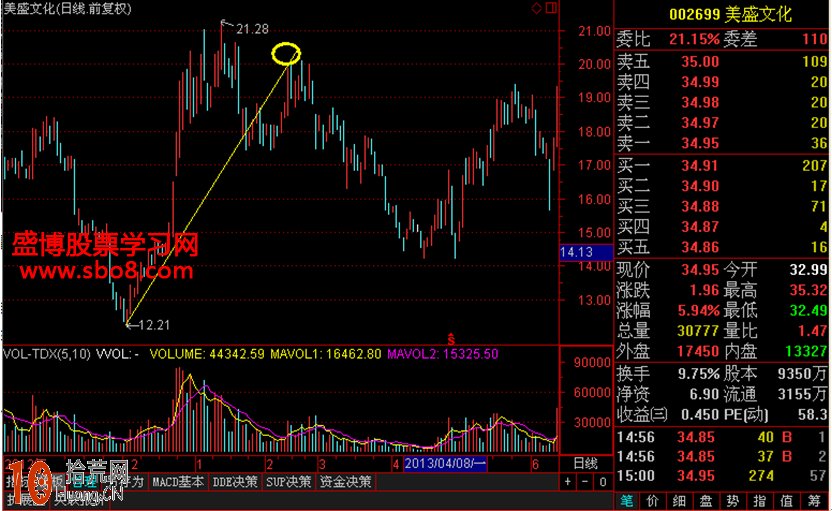The image size is (832, 511).
Task: Click the MAVOL1: 16462.80 readout
Action: click(x=326, y=354)
